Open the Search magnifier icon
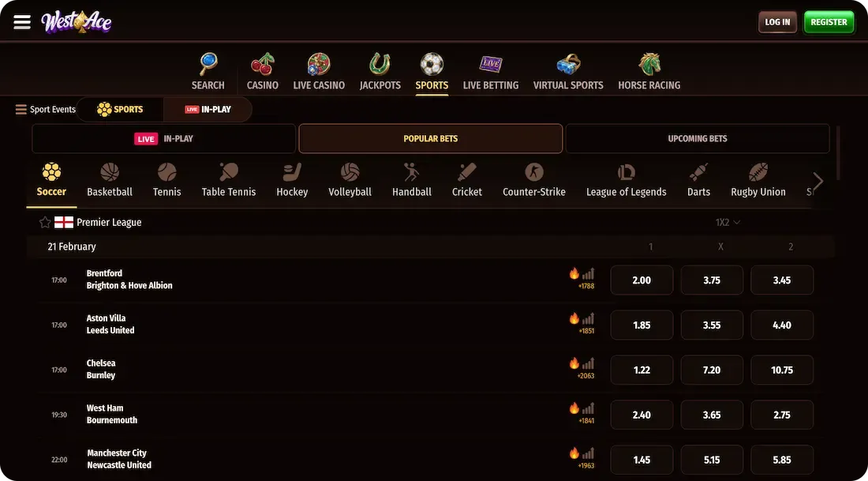 click(208, 64)
